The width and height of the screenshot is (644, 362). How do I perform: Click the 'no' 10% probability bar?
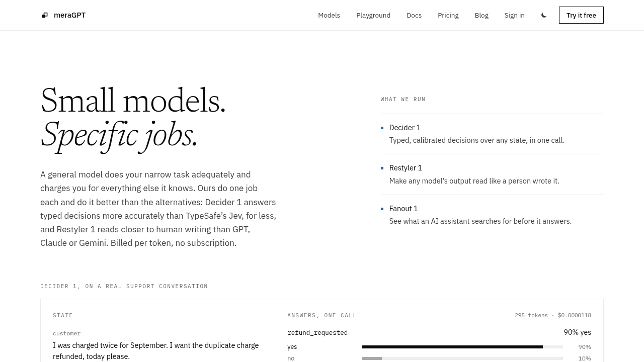pyautogui.click(x=462, y=358)
